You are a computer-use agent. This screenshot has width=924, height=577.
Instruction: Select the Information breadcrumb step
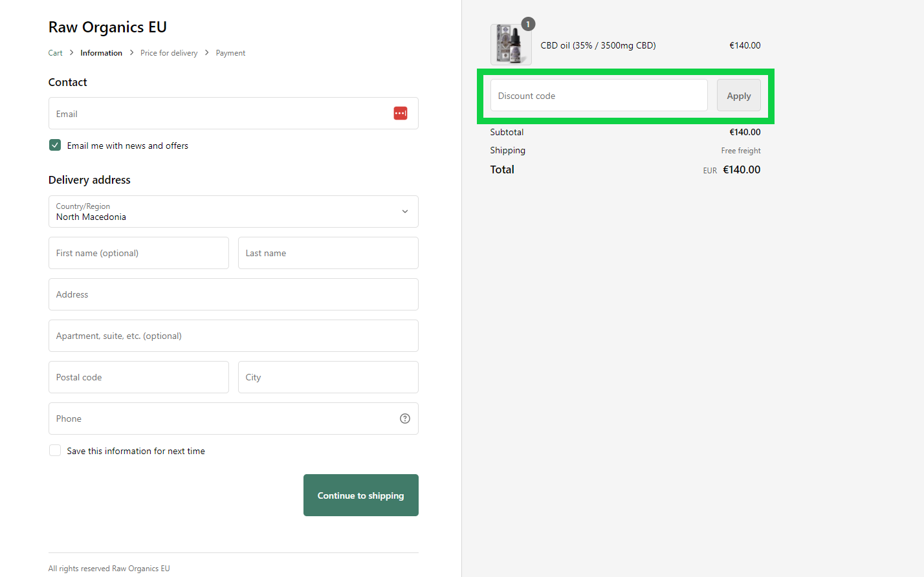click(x=102, y=53)
